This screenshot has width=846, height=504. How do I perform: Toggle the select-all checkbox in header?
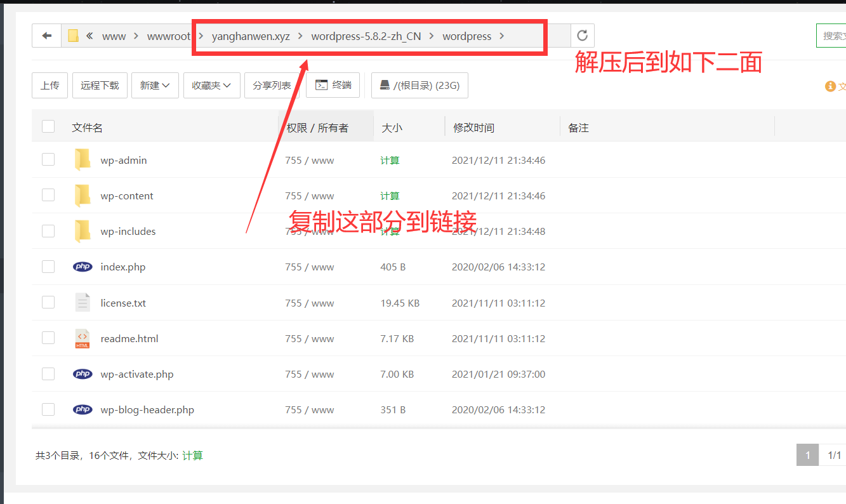[x=48, y=126]
